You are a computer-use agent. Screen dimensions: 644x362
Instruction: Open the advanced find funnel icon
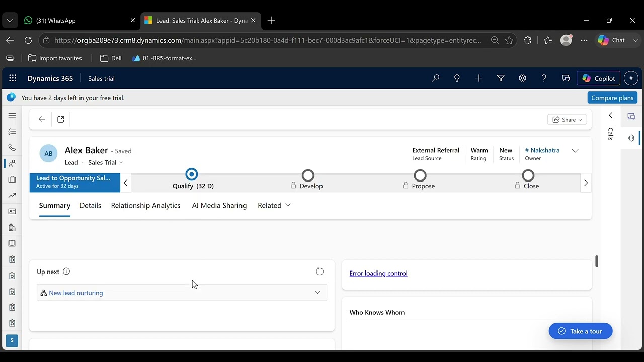coord(501,78)
